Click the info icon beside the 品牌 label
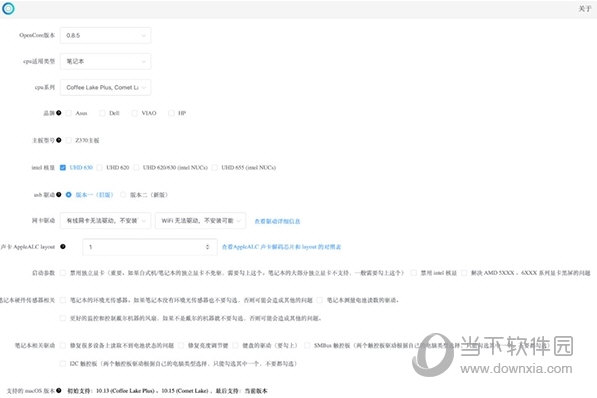The height and width of the screenshot is (398, 597). pos(59,113)
